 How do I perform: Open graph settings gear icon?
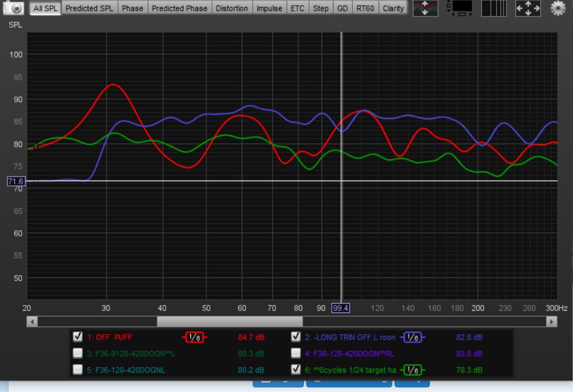pos(558,9)
